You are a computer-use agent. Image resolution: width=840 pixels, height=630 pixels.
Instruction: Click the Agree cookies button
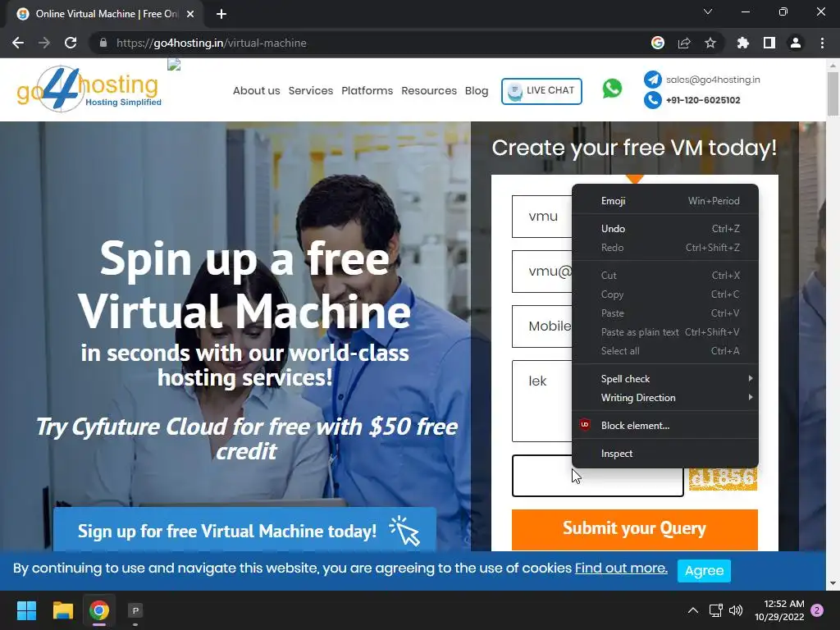[704, 571]
